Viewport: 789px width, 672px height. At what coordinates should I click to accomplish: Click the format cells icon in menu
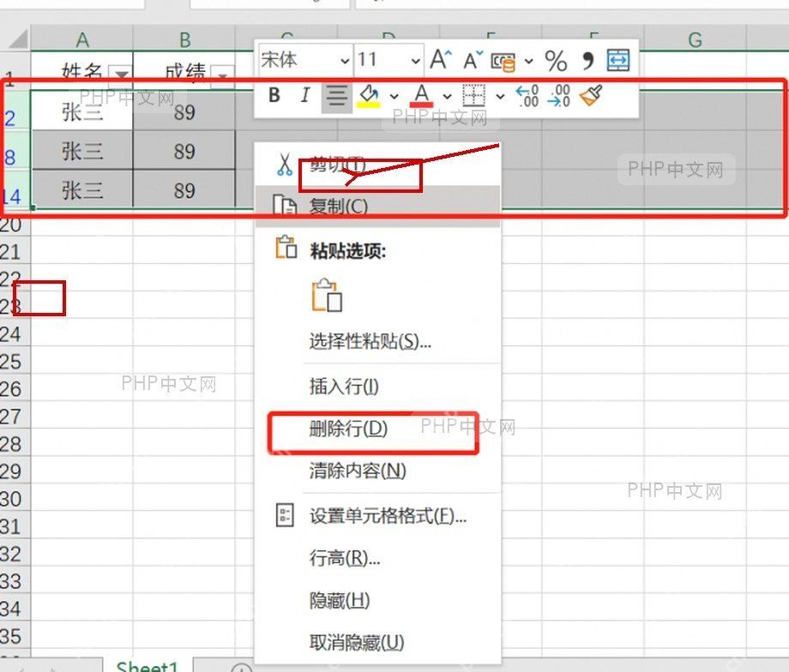coord(285,515)
